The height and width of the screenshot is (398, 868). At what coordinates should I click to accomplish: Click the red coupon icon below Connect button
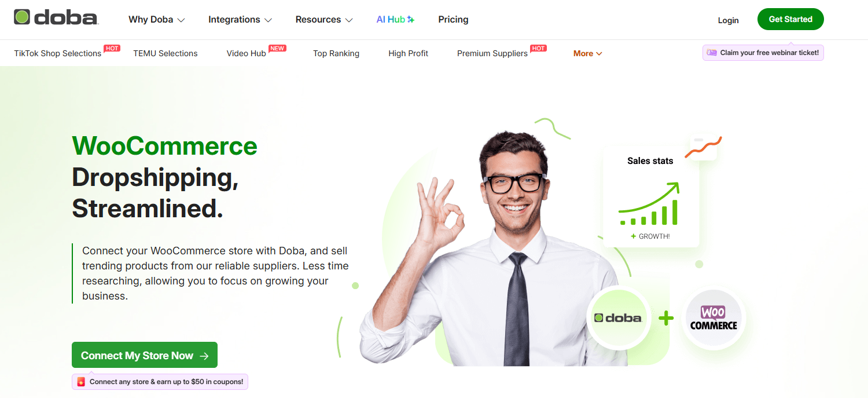81,382
